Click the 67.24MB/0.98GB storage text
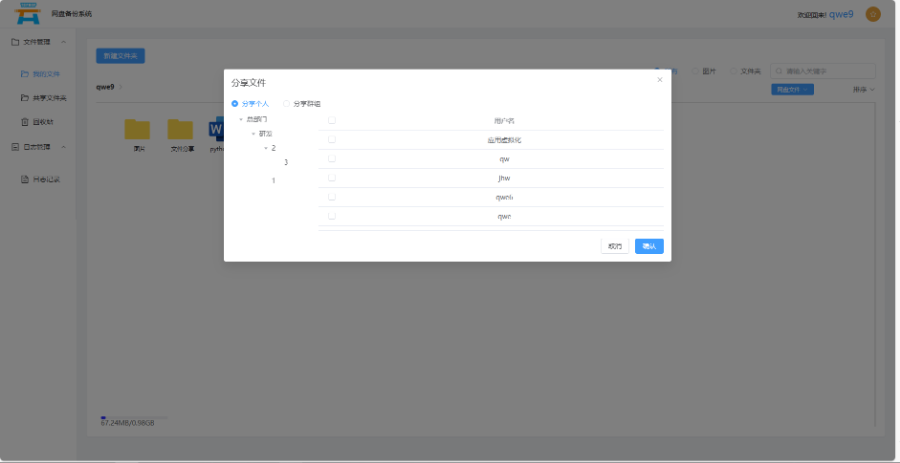Image resolution: width=900 pixels, height=463 pixels. [x=127, y=423]
